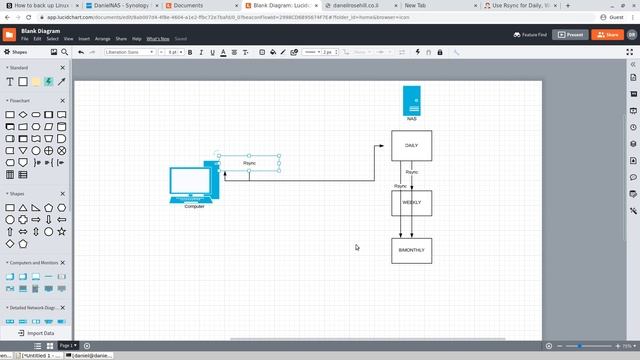The image size is (640, 360).
Task: Open the Shapes manager gear
Action: click(7, 52)
